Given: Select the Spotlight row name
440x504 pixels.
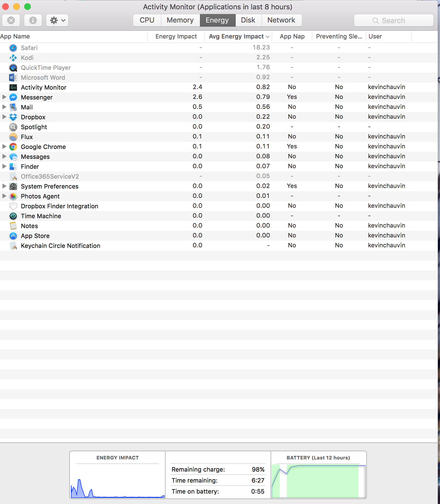Looking at the screenshot, I should pyautogui.click(x=34, y=127).
